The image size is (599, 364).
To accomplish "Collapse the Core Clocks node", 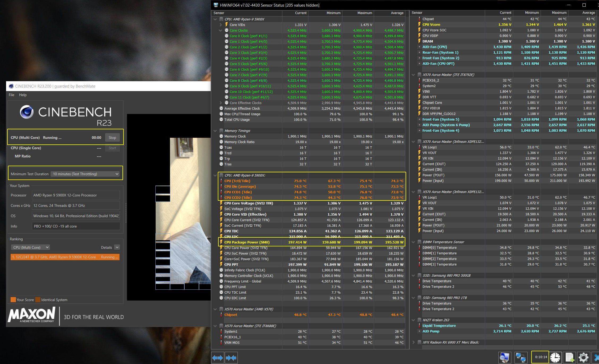I will click(x=221, y=30).
